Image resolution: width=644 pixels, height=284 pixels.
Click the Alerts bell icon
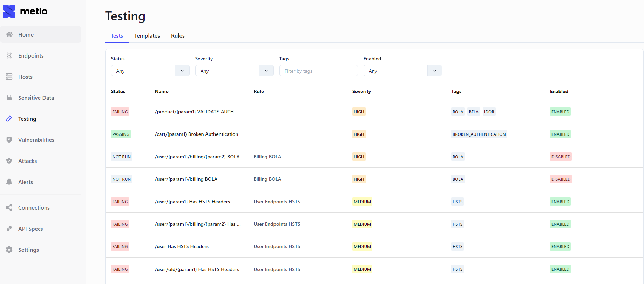pyautogui.click(x=9, y=182)
